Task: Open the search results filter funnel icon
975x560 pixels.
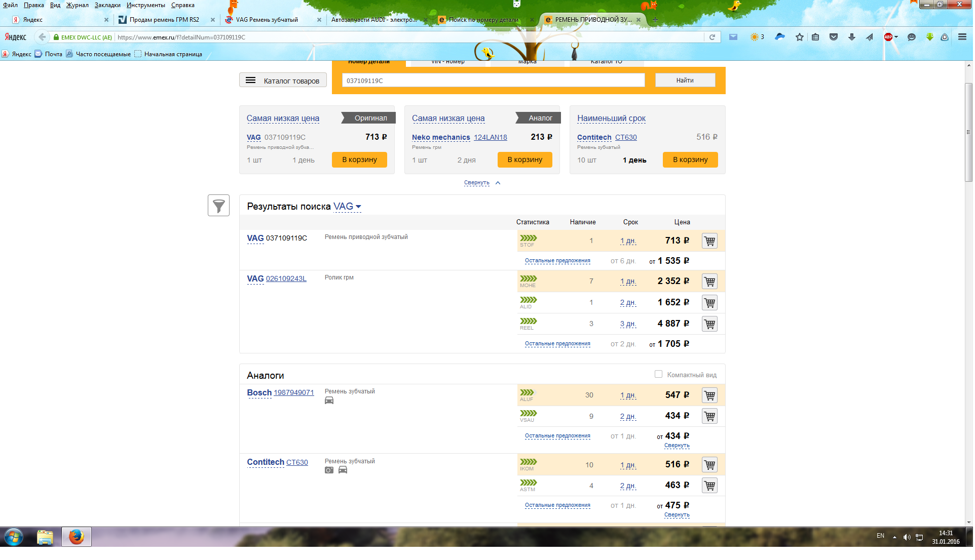Action: (218, 206)
